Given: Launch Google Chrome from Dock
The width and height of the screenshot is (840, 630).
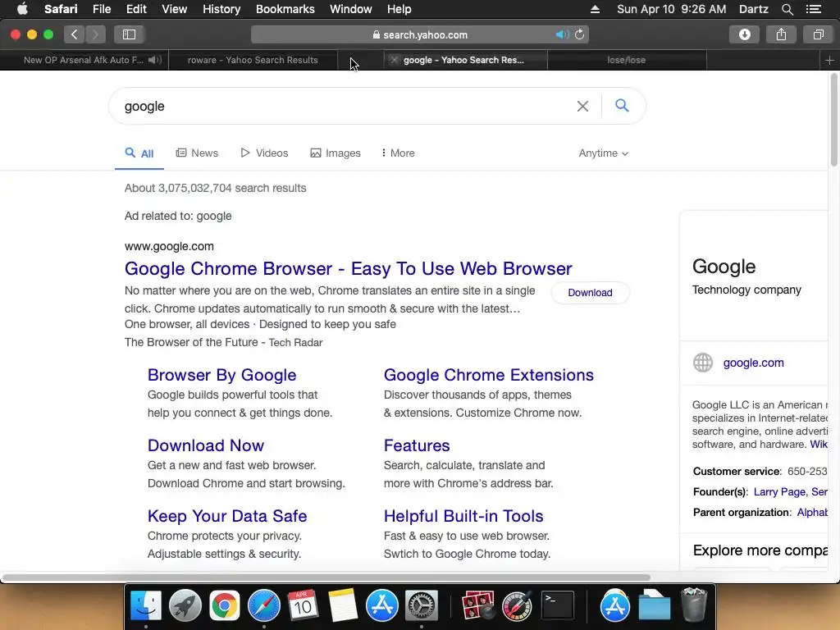Looking at the screenshot, I should pyautogui.click(x=225, y=605).
